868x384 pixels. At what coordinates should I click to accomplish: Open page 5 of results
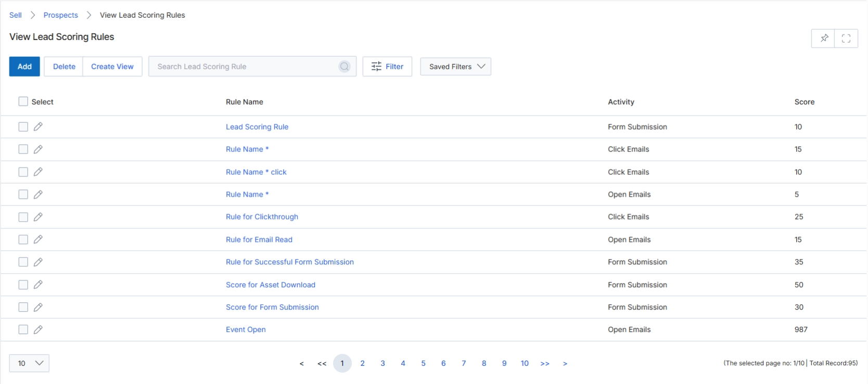[x=423, y=363]
